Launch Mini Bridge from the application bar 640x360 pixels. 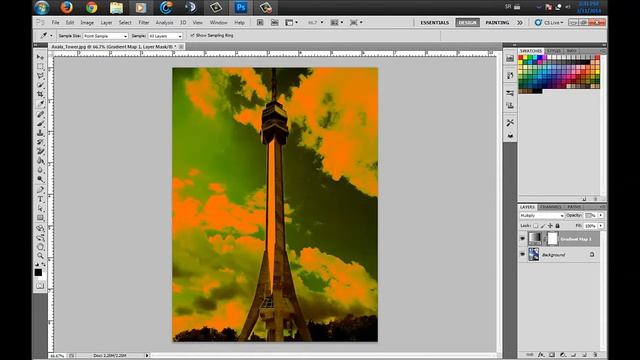275,22
